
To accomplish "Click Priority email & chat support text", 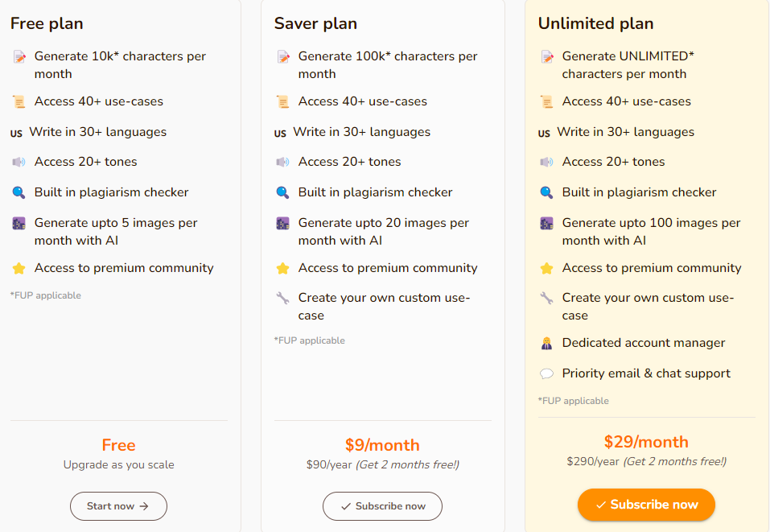I will (x=646, y=373).
